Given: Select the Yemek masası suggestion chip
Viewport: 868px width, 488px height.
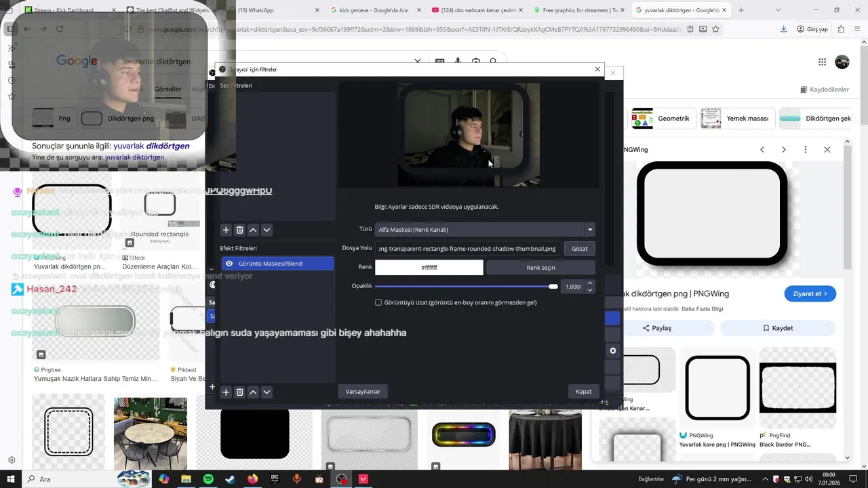Looking at the screenshot, I should click(736, 119).
